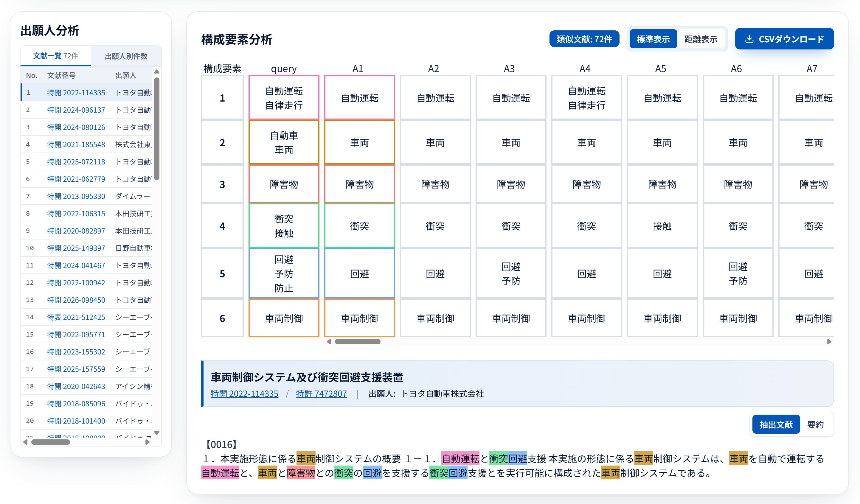Click the 出願人 column header

coord(125,75)
